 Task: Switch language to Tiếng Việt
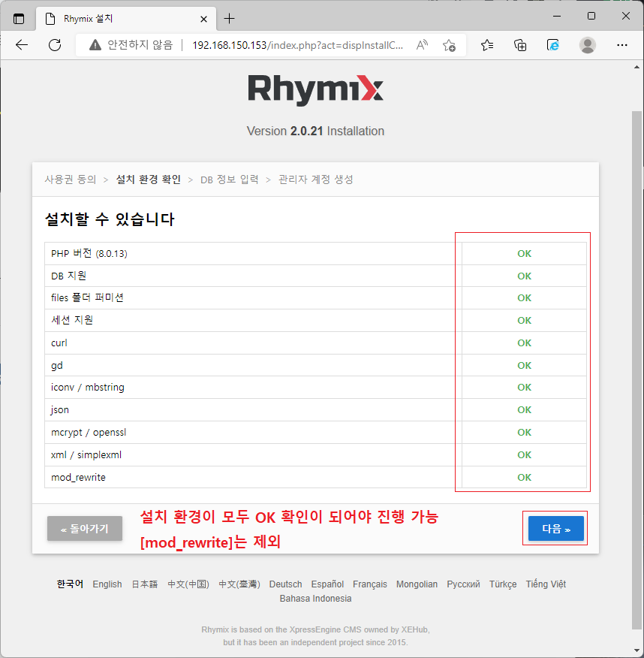point(546,584)
